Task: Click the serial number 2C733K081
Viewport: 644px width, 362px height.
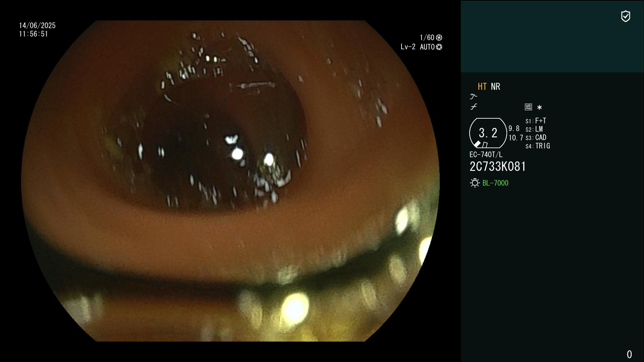Action: pos(498,166)
